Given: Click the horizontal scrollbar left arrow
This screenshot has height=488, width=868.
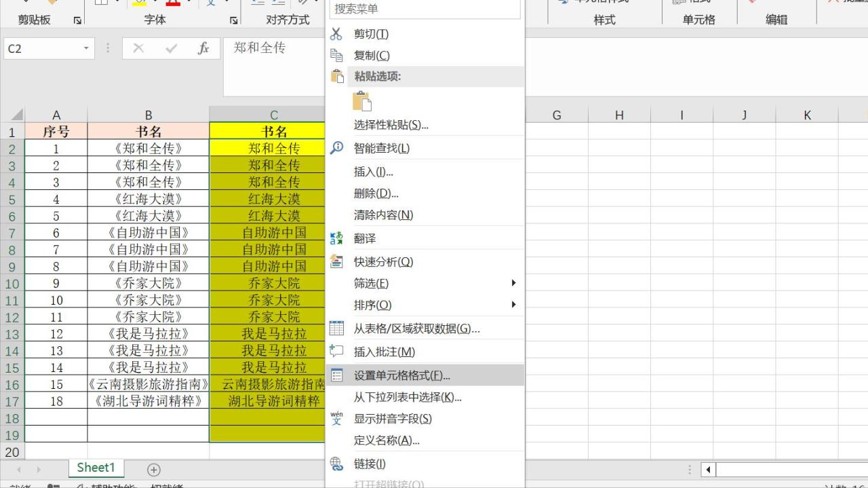Looking at the screenshot, I should click(708, 470).
